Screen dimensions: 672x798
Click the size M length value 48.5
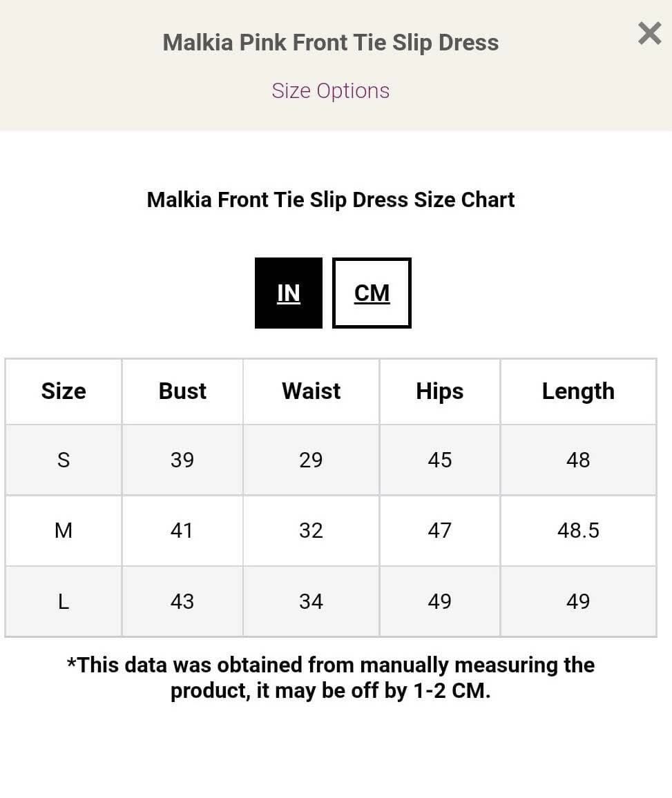[x=578, y=530]
